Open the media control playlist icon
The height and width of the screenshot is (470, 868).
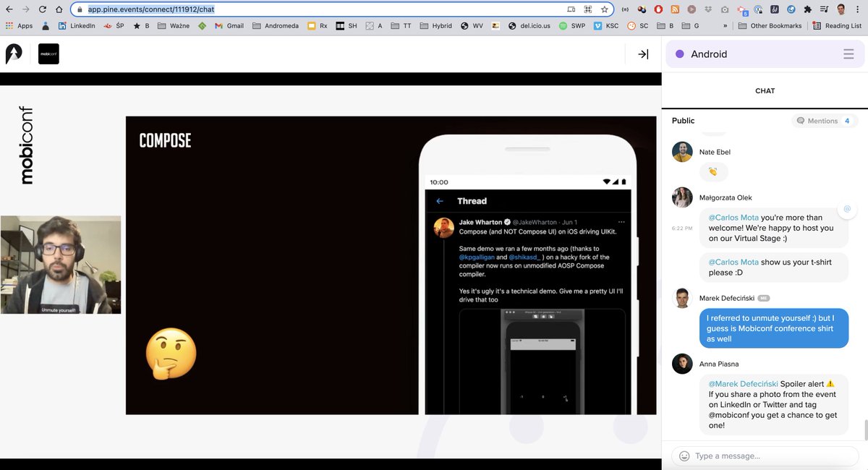825,9
